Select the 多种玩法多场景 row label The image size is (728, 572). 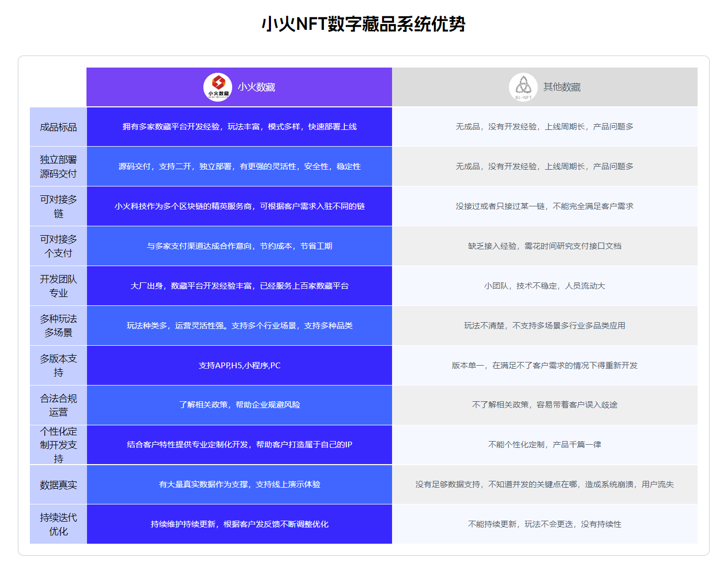[x=58, y=325]
